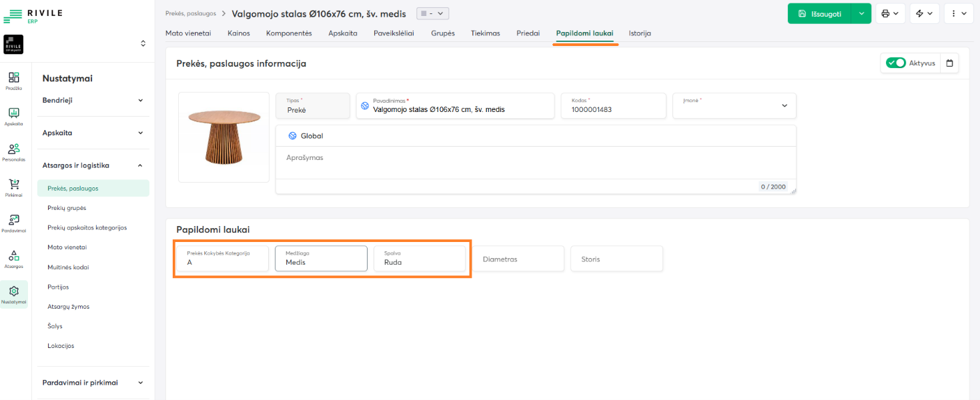
Task: Click the table product thumbnail image
Action: click(223, 137)
